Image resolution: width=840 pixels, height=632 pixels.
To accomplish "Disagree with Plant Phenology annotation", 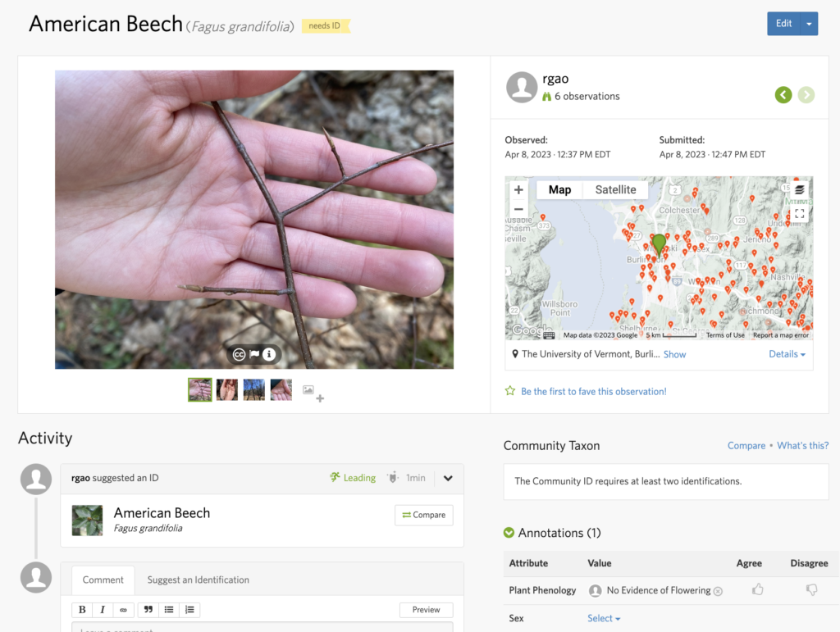I will [811, 589].
